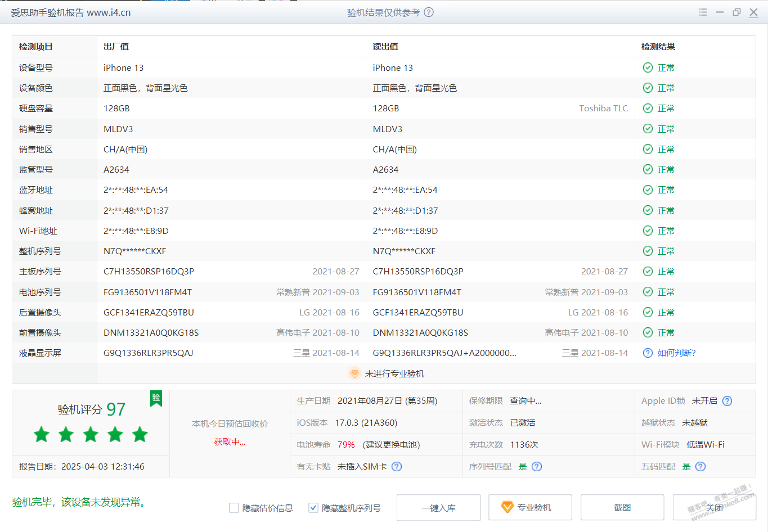Click the 读出值 column header
768x532 pixels.
click(x=385, y=47)
